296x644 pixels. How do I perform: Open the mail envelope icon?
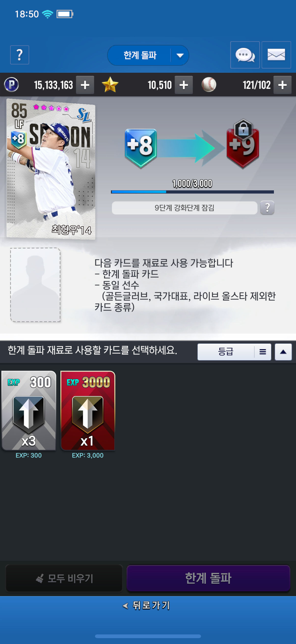pos(276,55)
